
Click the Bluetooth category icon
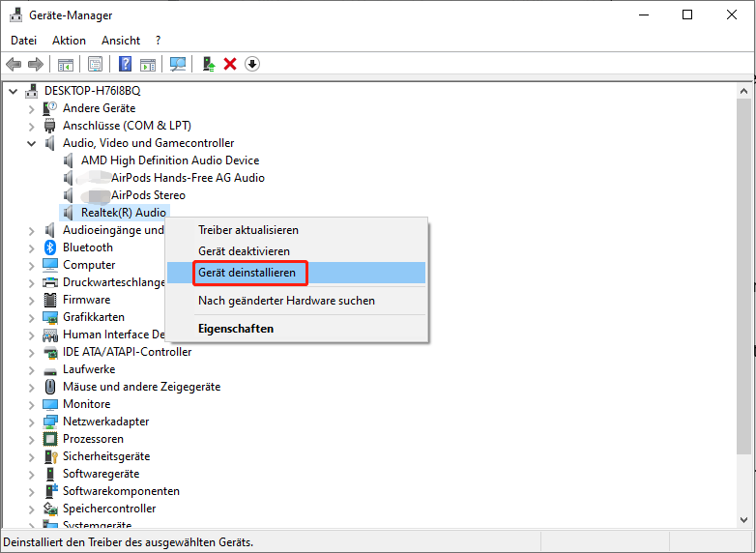(x=50, y=247)
